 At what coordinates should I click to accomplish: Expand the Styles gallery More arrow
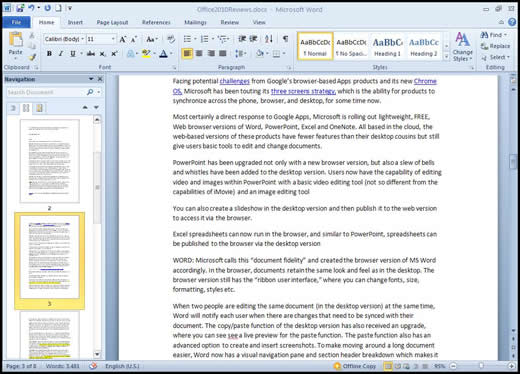(446, 57)
